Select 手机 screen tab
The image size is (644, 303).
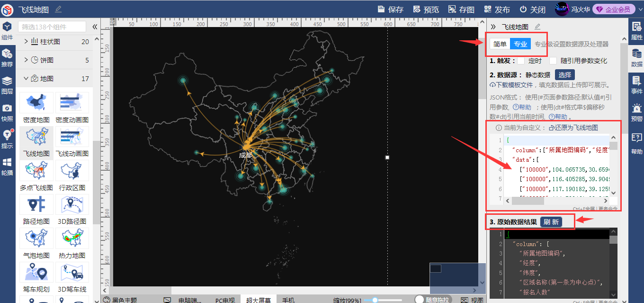(288, 300)
